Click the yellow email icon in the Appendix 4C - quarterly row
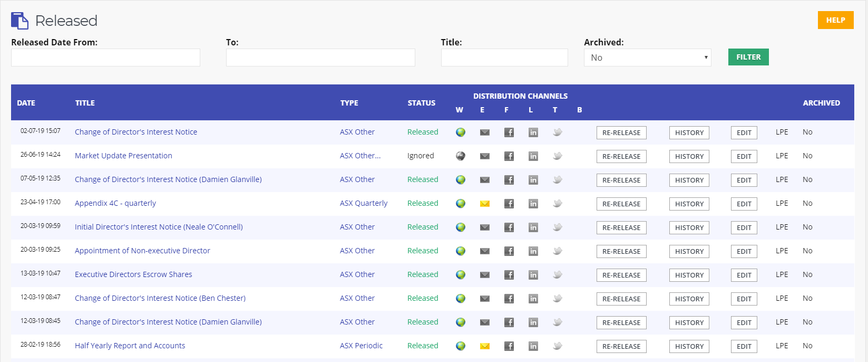 485,204
